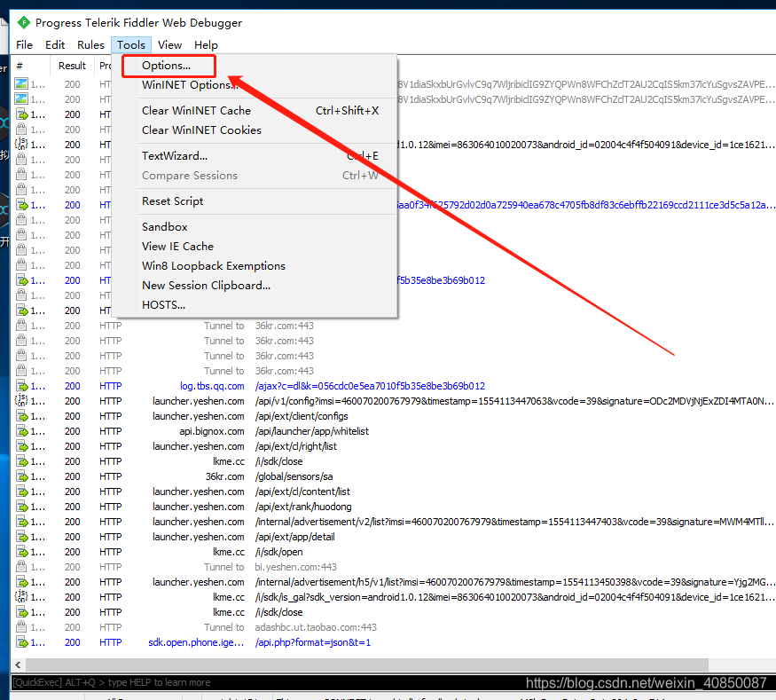Open the Edit menu

[x=55, y=45]
